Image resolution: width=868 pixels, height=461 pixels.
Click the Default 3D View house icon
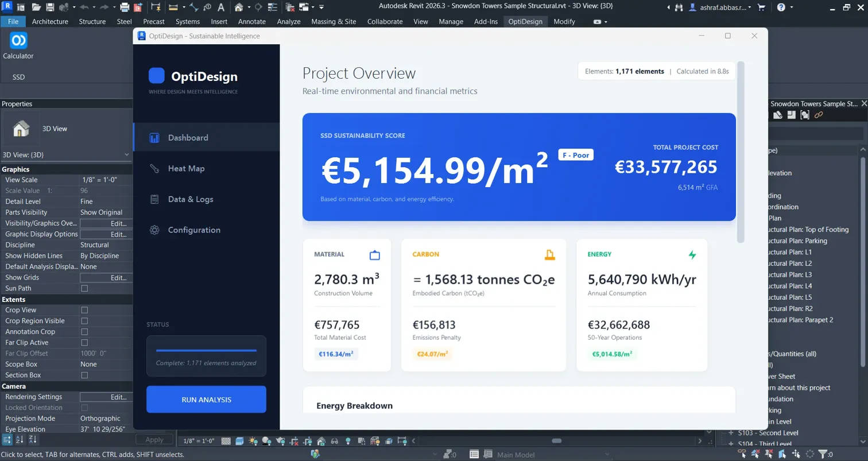239,7
